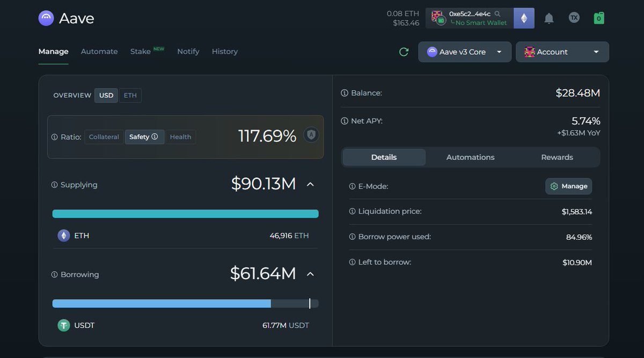Click the Borrowing progress bar

(x=185, y=303)
